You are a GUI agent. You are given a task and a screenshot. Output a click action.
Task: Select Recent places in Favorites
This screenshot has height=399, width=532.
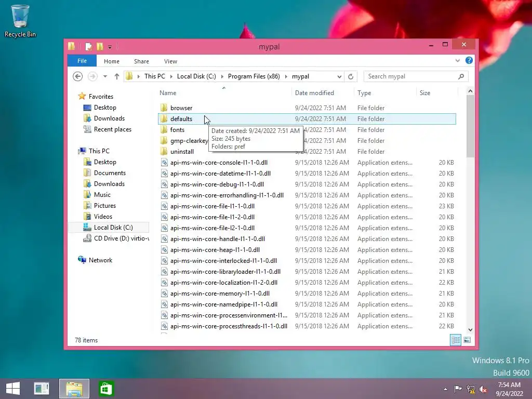tap(112, 129)
